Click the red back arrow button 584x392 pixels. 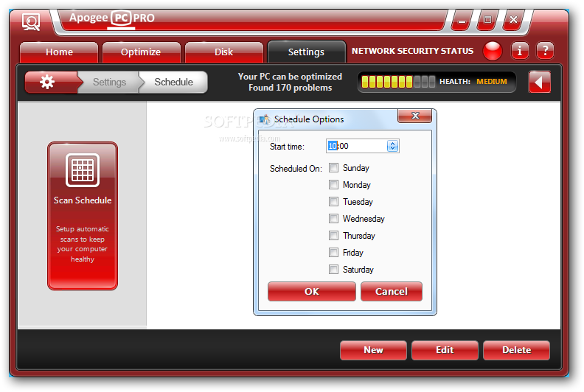pos(539,82)
